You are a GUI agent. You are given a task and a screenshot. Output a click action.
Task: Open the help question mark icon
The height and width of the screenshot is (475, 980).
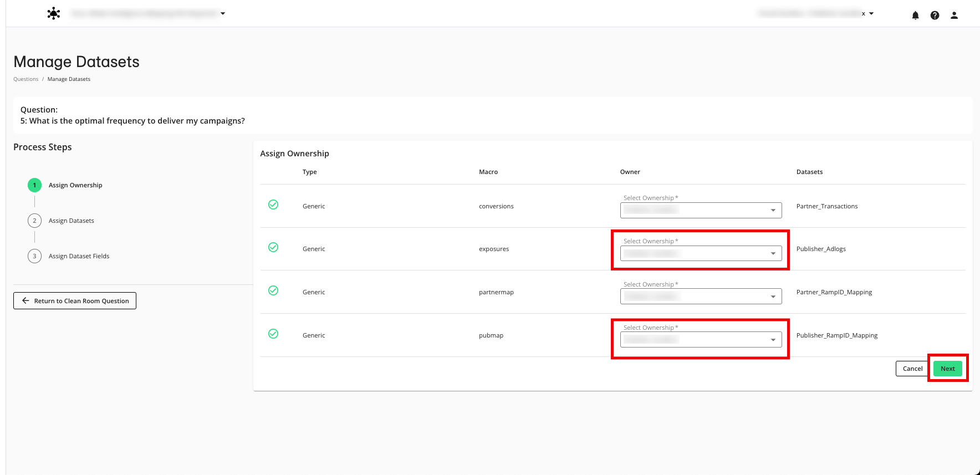[935, 16]
